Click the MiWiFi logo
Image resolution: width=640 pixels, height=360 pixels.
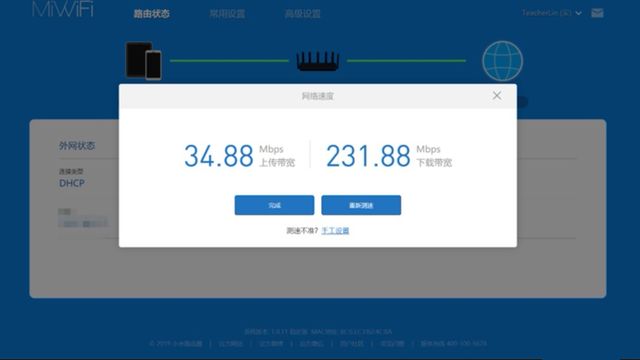point(63,9)
